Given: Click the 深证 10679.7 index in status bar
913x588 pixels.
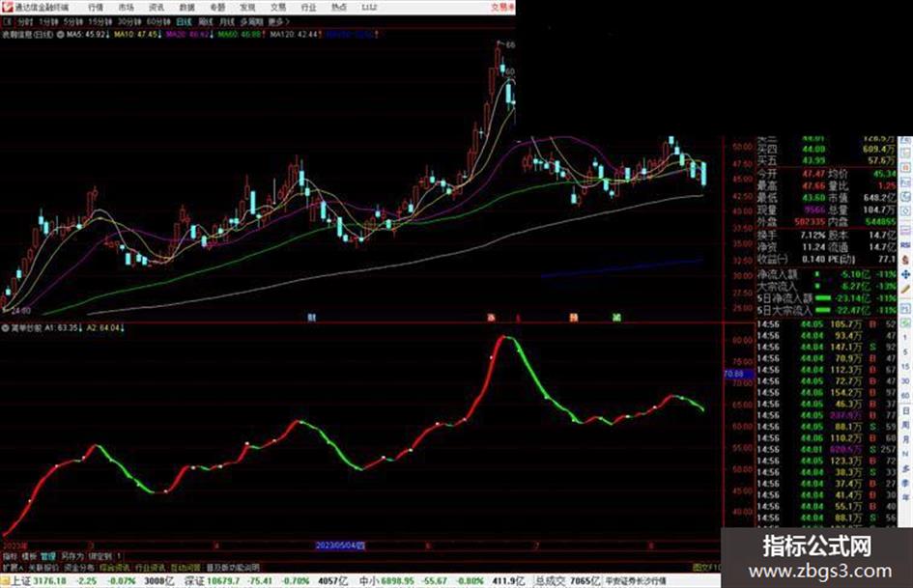Looking at the screenshot, I should 212,580.
